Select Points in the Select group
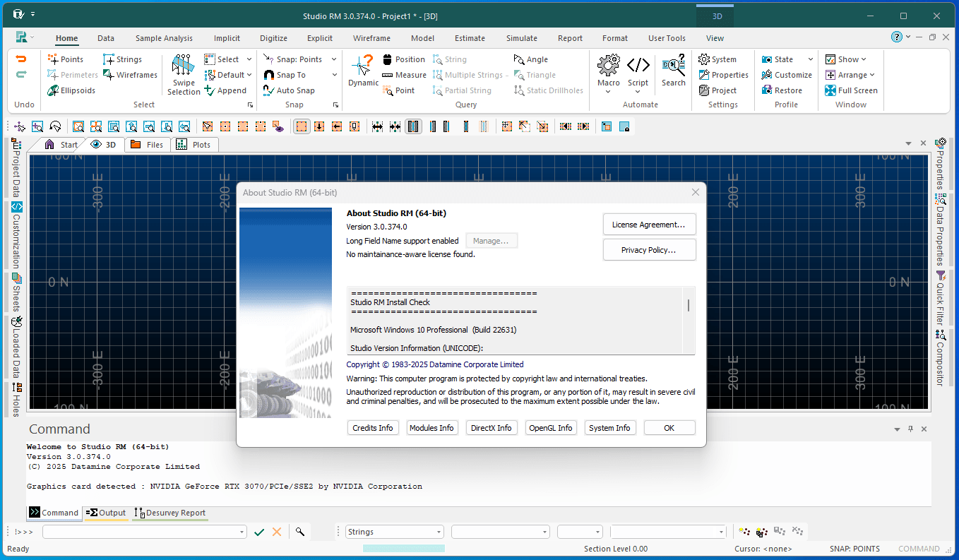This screenshot has width=959, height=560. pos(66,59)
